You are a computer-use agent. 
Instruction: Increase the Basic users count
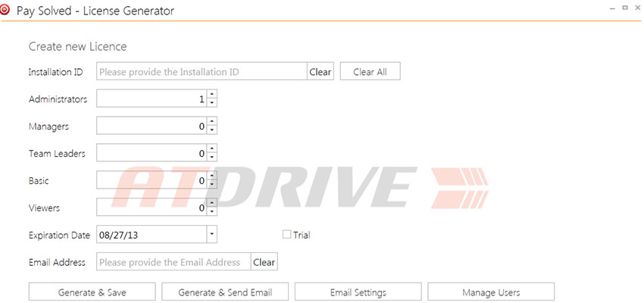pos(212,175)
